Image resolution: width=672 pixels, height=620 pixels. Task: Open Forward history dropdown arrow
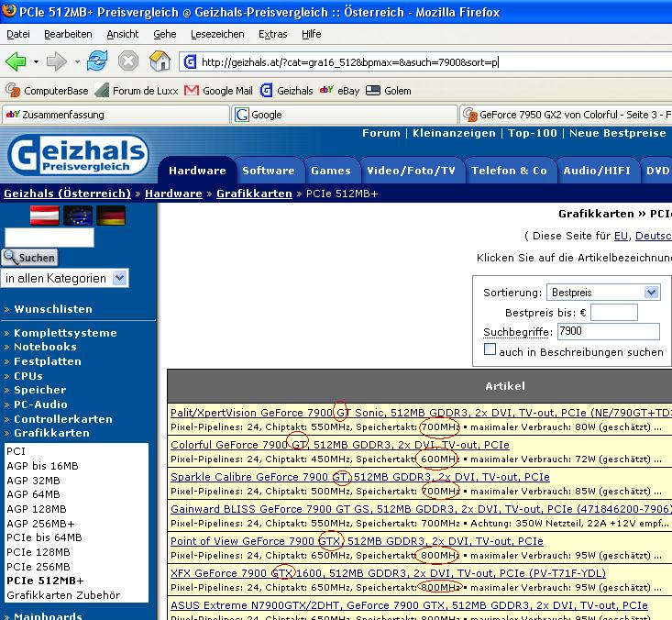click(77, 62)
